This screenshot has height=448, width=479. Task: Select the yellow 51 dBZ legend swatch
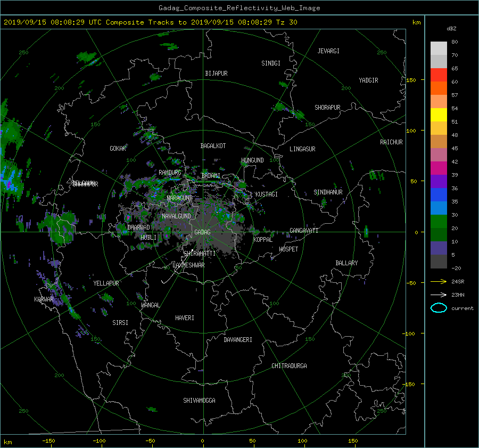coord(439,115)
